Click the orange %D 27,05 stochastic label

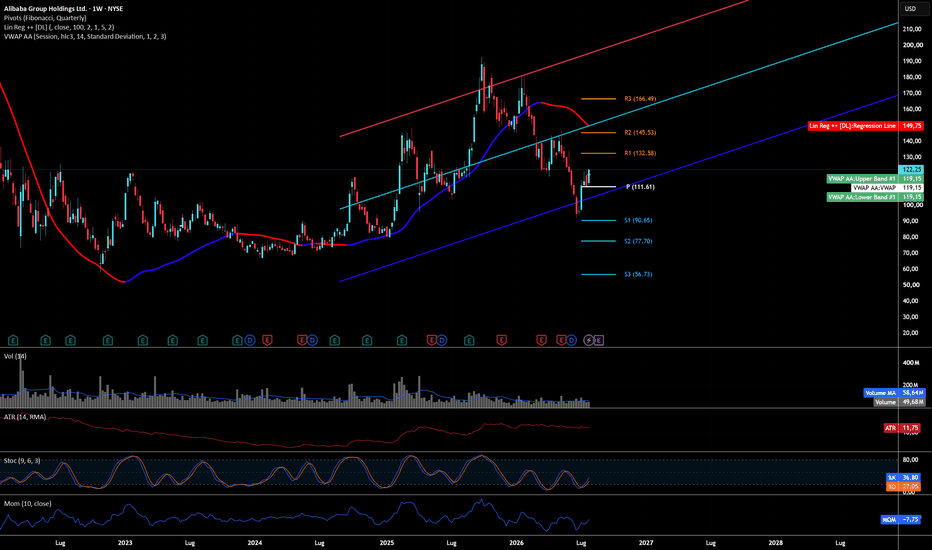(903, 486)
